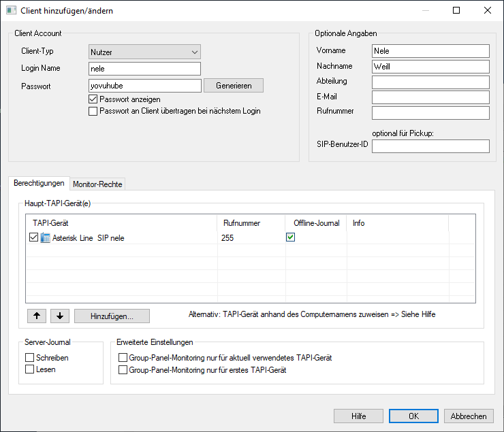Click the Asterisk Line device icon
The image size is (504, 432).
[x=46, y=238]
